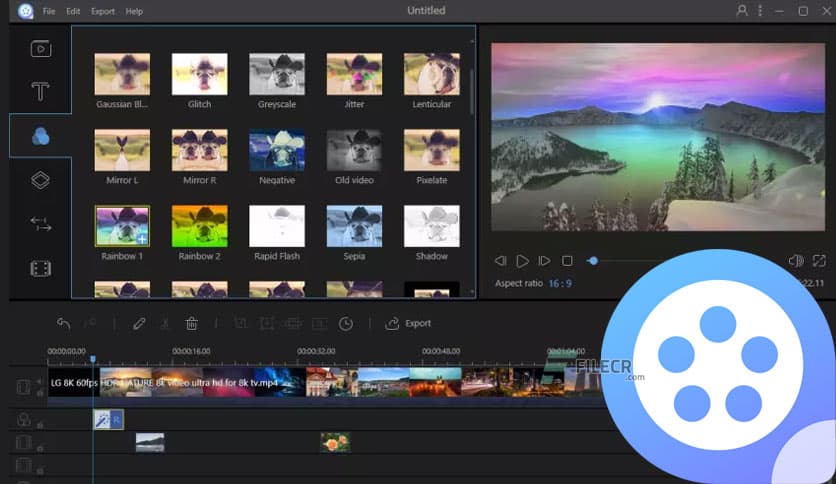The width and height of the screenshot is (836, 484).
Task: Select the Jitter filter thumbnail
Action: point(354,74)
